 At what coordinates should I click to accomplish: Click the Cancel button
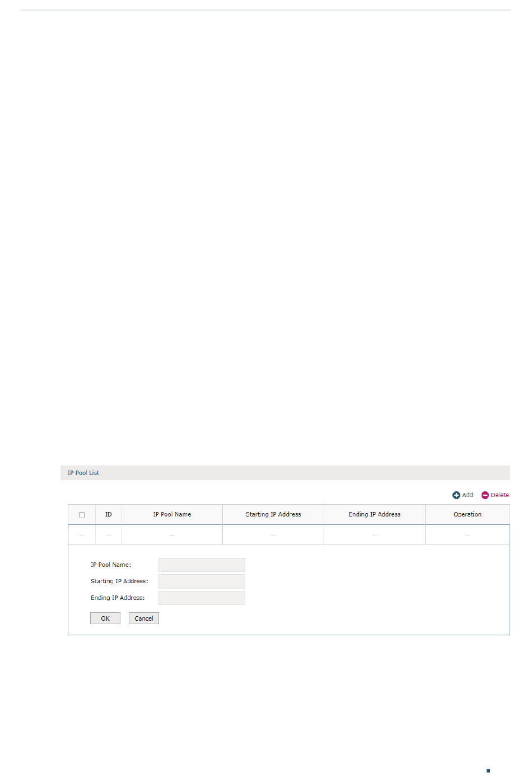pyautogui.click(x=144, y=618)
